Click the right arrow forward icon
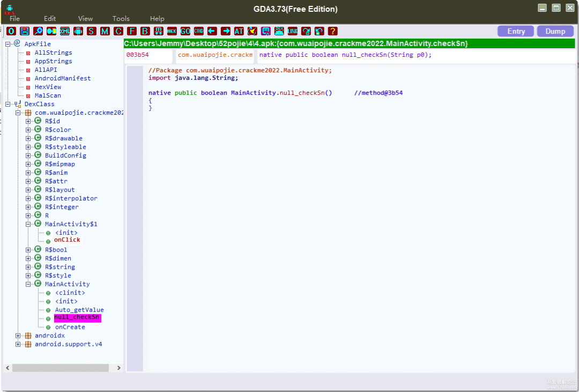This screenshot has width=579, height=392. coord(226,31)
